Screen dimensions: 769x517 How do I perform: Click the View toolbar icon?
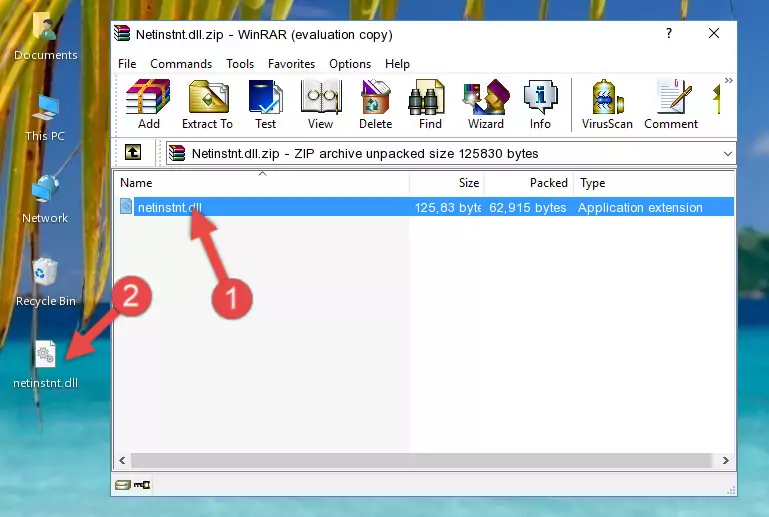click(x=321, y=104)
